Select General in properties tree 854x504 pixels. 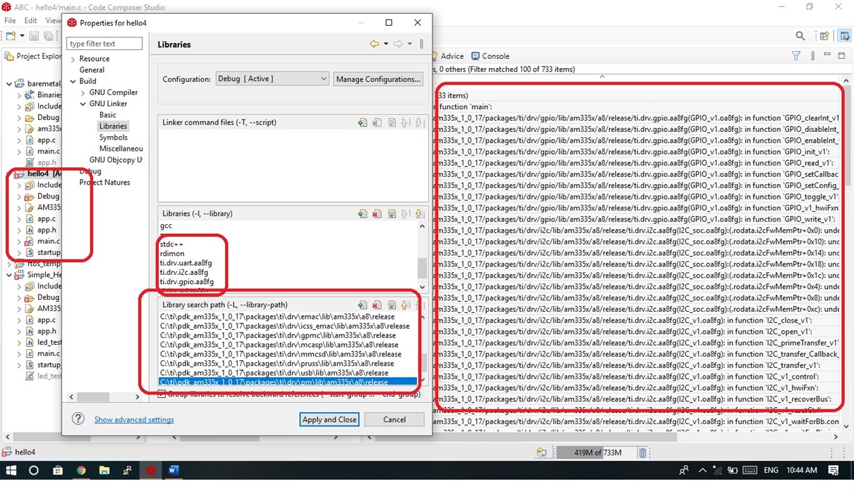[x=92, y=70]
